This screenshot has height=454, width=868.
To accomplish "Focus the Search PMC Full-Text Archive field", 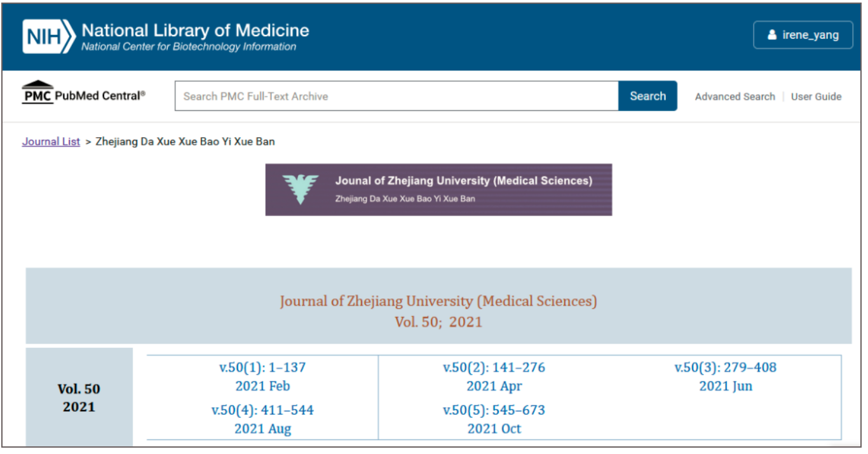I will (x=397, y=96).
